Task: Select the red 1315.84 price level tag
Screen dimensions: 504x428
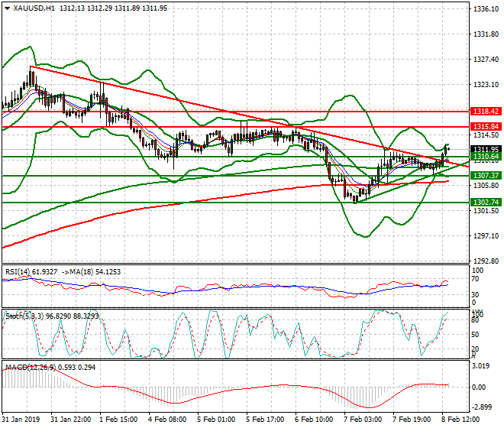Action: [486, 126]
